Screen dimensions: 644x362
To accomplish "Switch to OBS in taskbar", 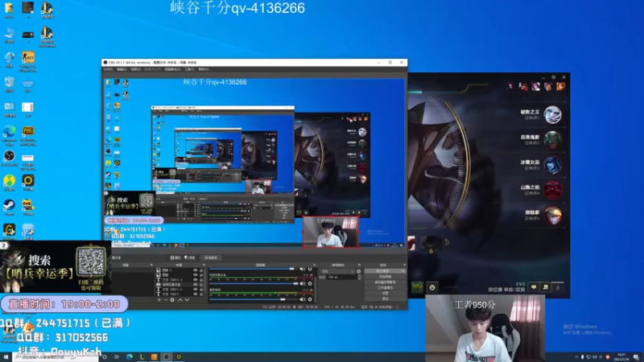I will tap(167, 357).
